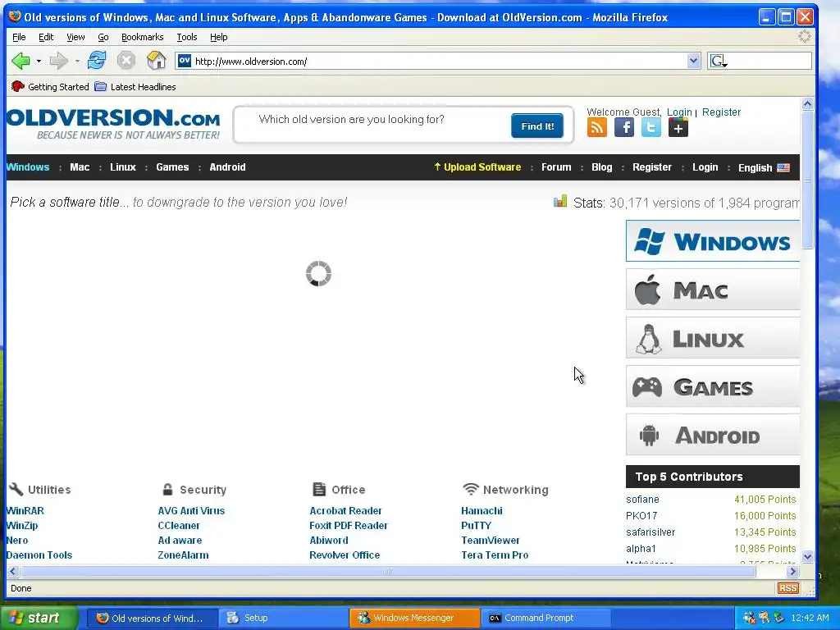Click the US flag language icon

(783, 167)
